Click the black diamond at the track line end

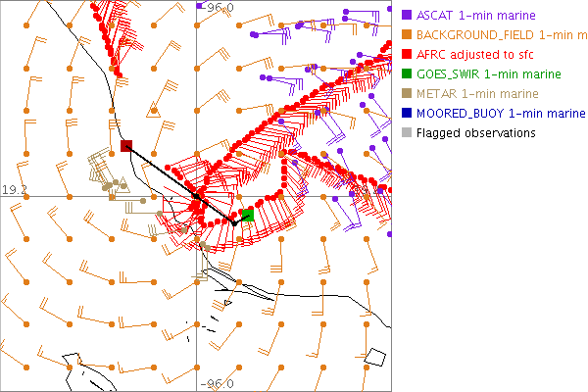click(234, 222)
